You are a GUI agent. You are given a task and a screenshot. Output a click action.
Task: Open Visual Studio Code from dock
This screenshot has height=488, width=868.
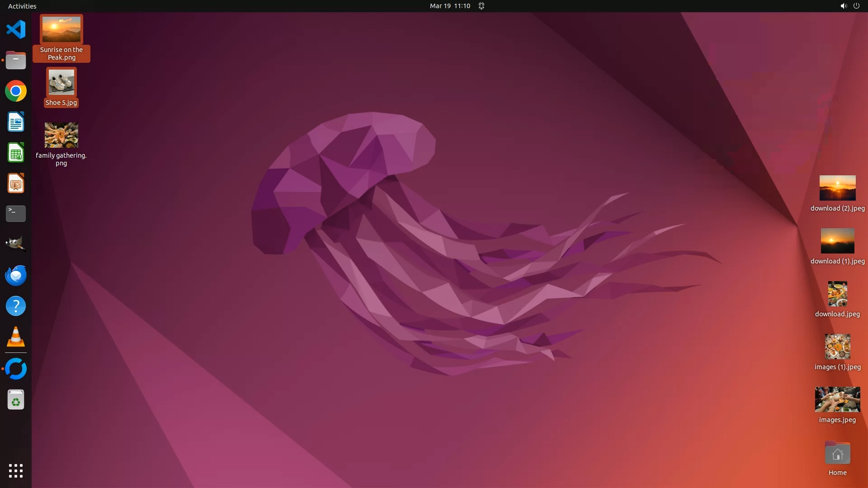(x=16, y=30)
